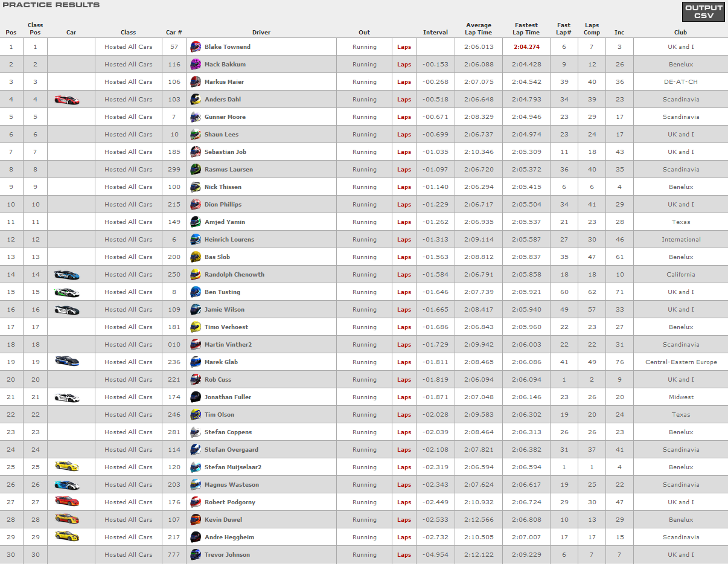The width and height of the screenshot is (728, 564).
Task: Click the Inc column header
Action: [x=619, y=33]
